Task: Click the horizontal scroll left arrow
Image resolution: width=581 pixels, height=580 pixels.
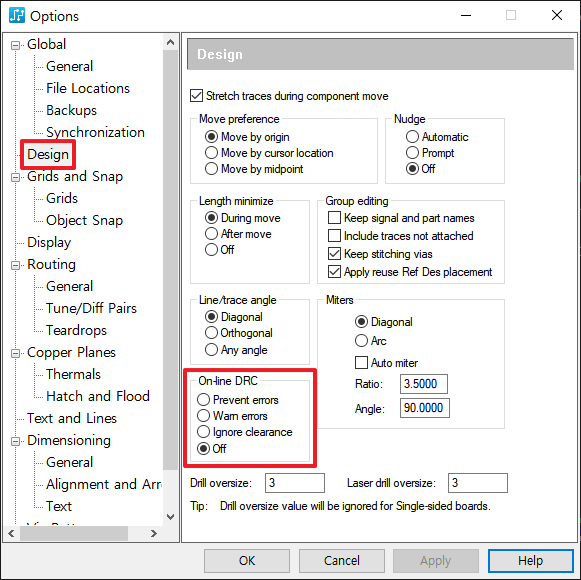Action: click(x=11, y=533)
